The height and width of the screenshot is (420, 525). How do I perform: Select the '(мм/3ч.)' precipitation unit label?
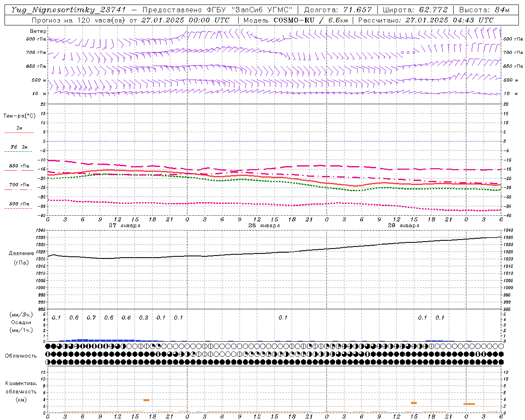coord(21,315)
